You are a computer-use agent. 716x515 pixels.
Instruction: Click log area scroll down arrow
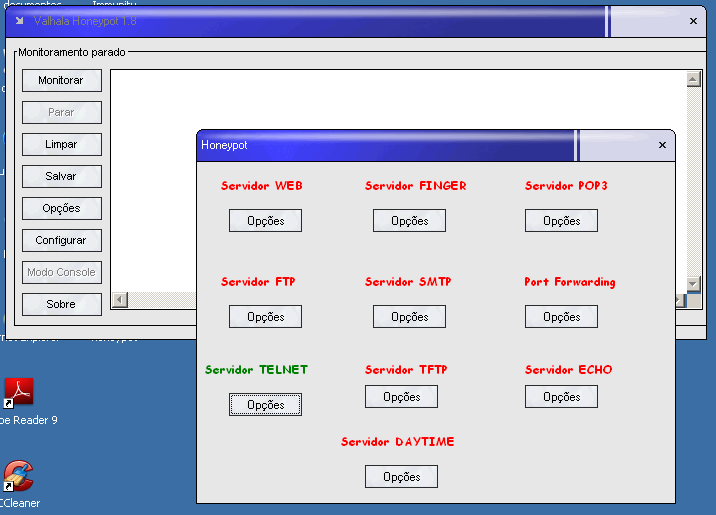693,284
